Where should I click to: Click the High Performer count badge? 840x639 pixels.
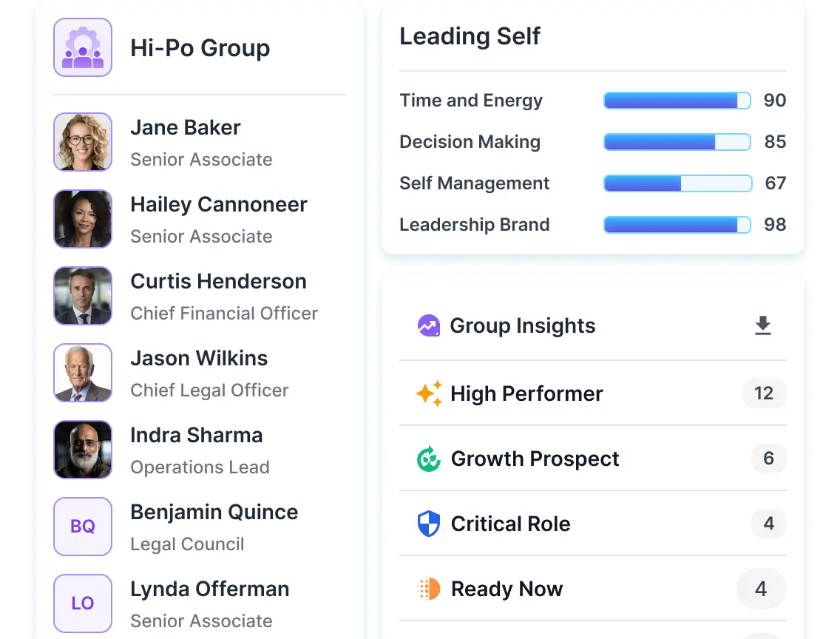[x=763, y=393]
